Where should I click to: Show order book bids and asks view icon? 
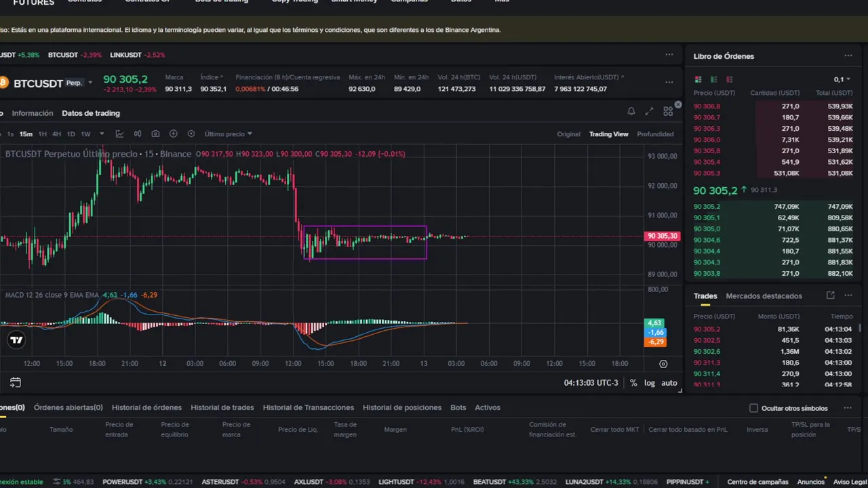coord(698,79)
